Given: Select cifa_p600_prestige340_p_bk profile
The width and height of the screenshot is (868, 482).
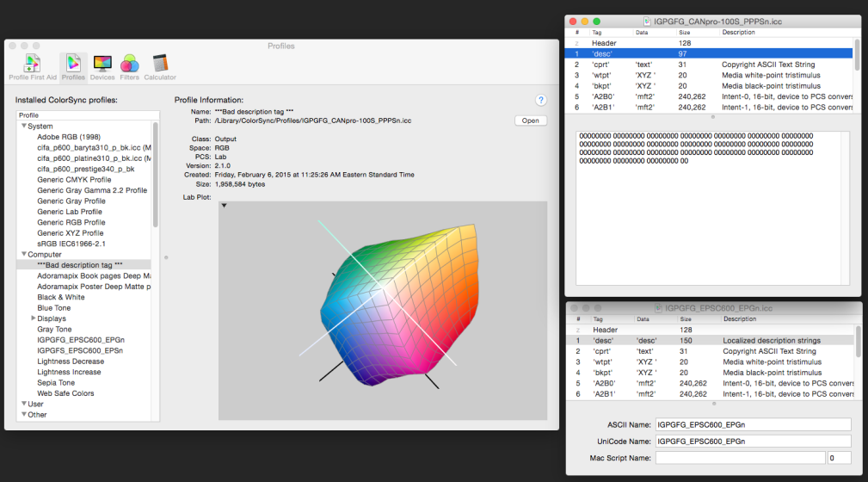Looking at the screenshot, I should point(86,169).
